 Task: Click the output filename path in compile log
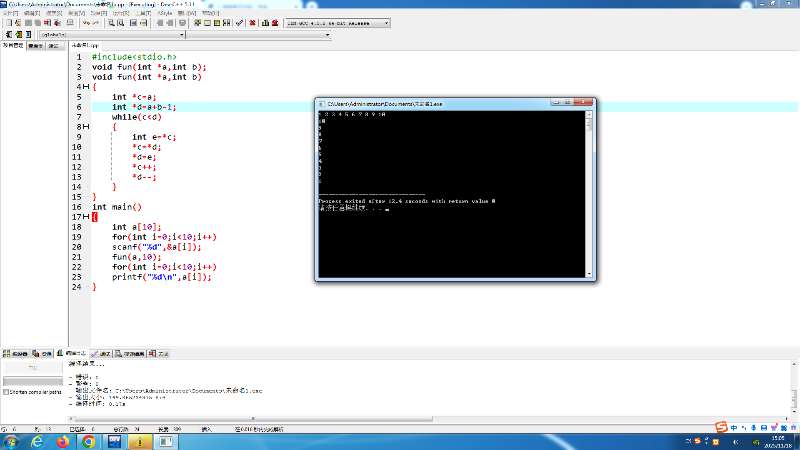coord(188,390)
